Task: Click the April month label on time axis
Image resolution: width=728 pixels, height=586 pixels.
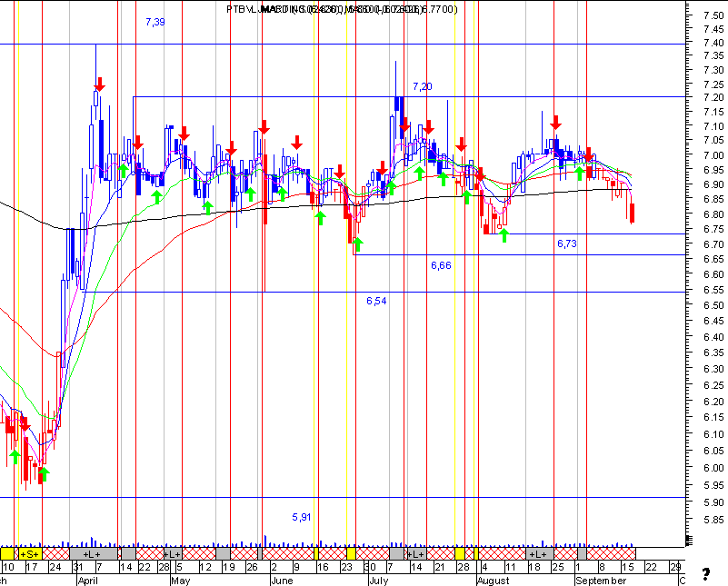Action: pyautogui.click(x=88, y=581)
